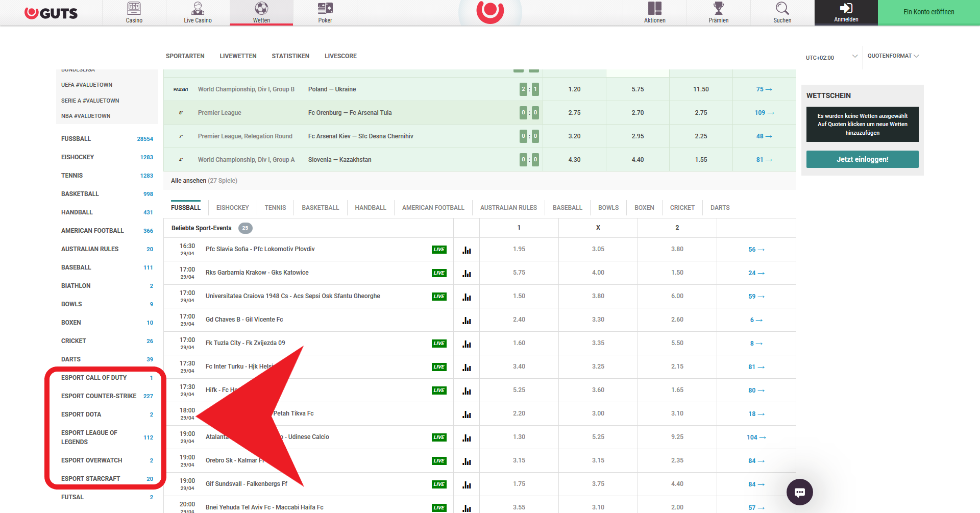Open statistics for Gif Sundsvall - Falkenbergs match
This screenshot has height=513, width=980.
pyautogui.click(x=467, y=484)
